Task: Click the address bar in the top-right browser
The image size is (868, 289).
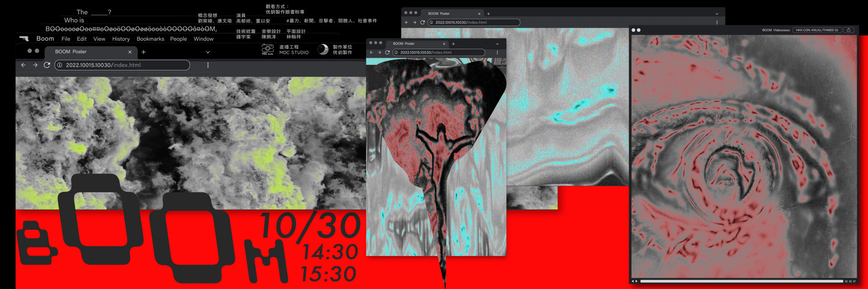Action: click(475, 22)
